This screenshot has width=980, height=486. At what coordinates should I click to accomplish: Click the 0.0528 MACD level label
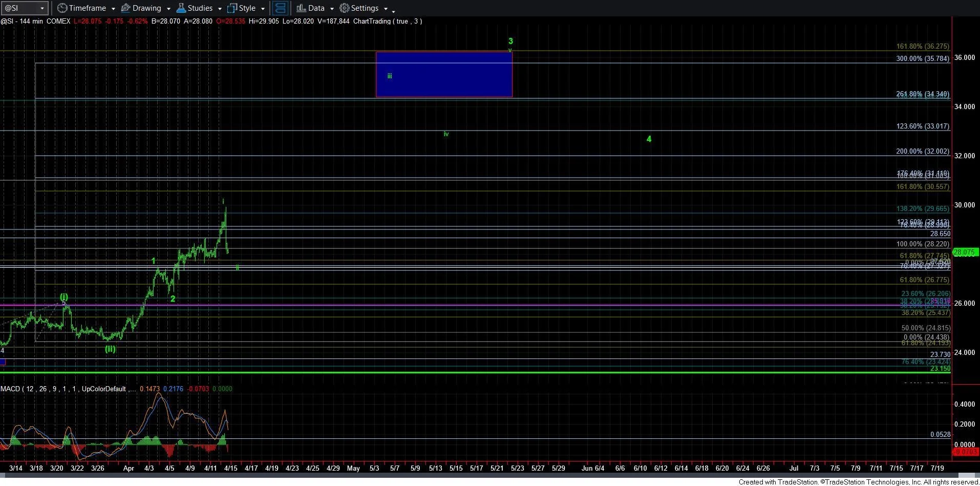click(940, 434)
